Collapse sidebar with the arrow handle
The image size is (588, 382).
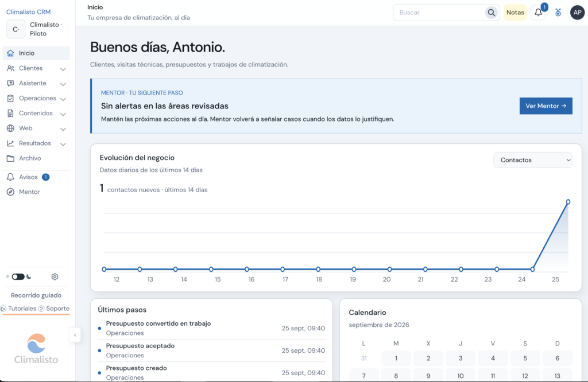click(x=75, y=335)
